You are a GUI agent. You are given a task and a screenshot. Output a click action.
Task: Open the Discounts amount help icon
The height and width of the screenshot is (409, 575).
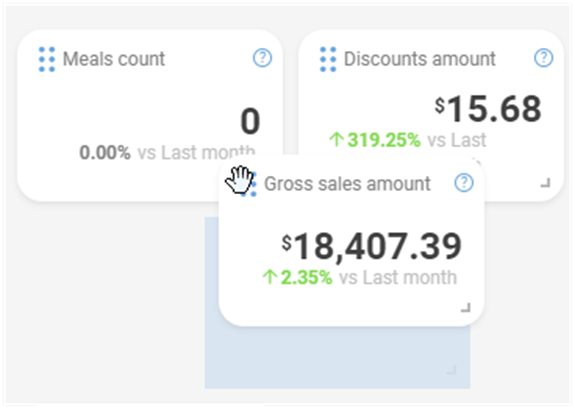pos(543,58)
